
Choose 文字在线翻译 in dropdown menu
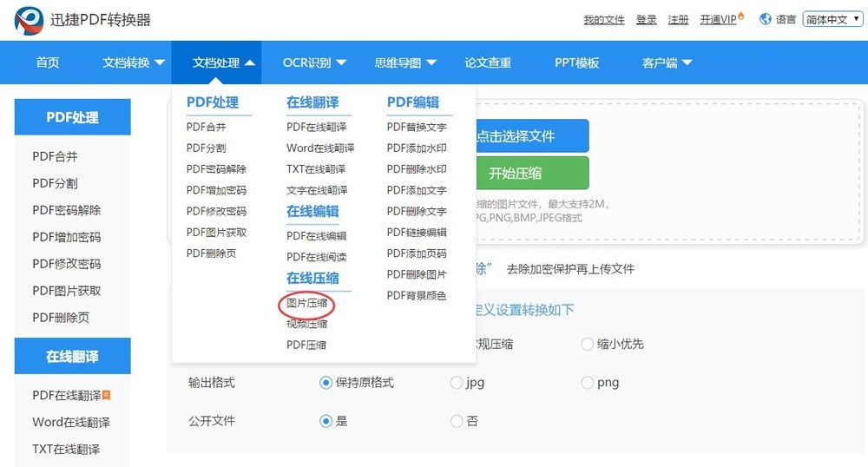(x=317, y=190)
